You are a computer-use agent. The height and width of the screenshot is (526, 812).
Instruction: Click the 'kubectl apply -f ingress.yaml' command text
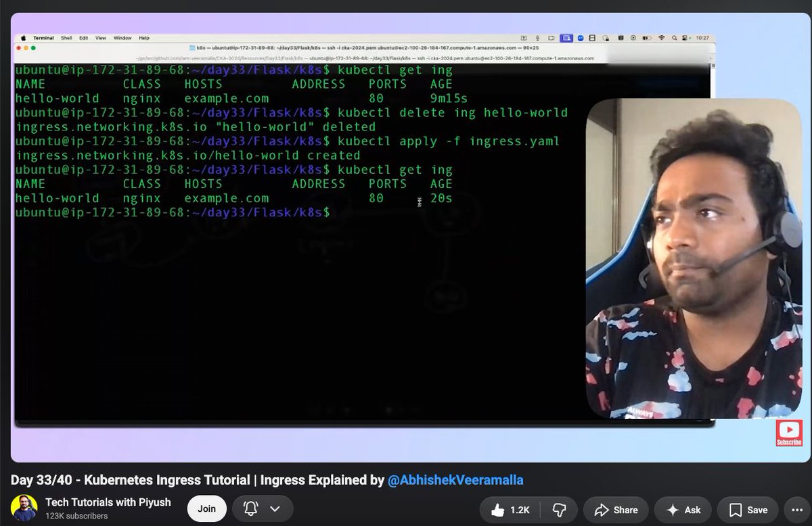pyautogui.click(x=449, y=141)
